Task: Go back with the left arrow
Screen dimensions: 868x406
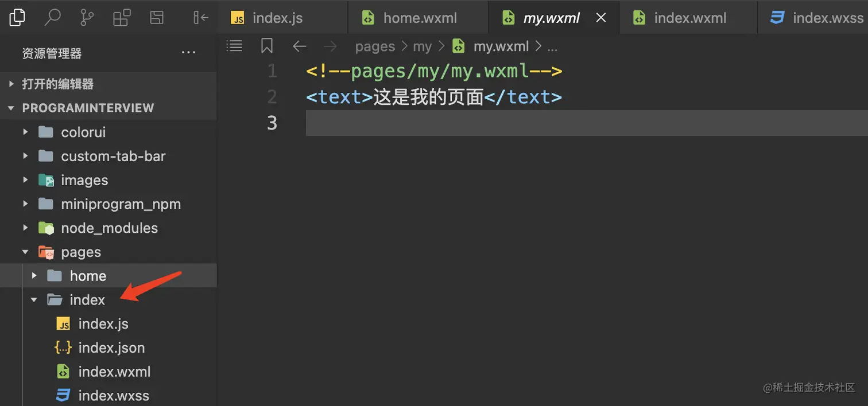Action: (299, 46)
